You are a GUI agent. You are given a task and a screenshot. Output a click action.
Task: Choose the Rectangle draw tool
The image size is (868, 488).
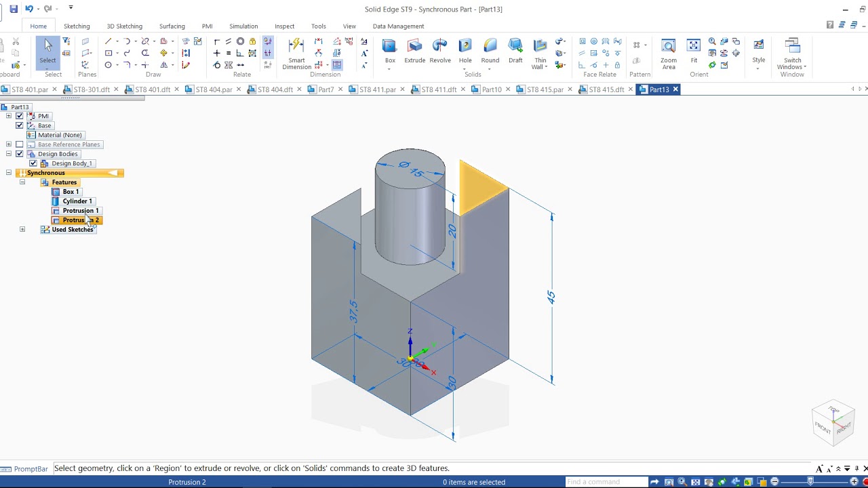(108, 53)
